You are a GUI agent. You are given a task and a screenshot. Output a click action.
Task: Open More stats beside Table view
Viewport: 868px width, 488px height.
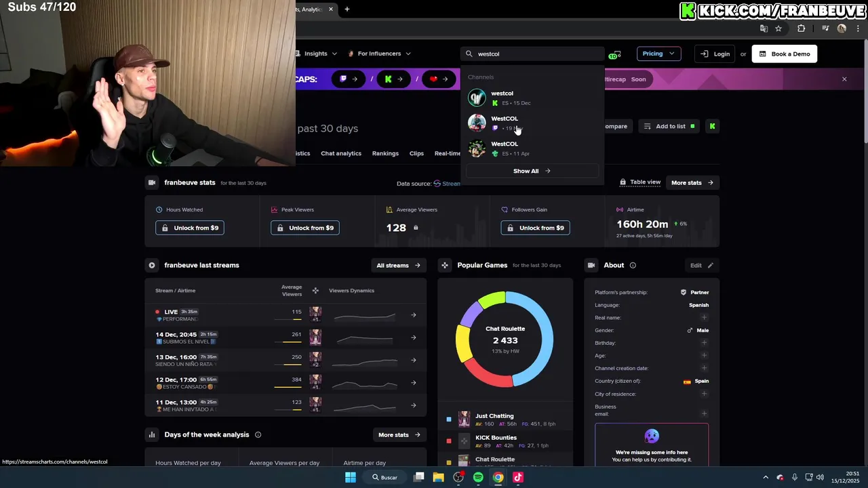point(692,182)
